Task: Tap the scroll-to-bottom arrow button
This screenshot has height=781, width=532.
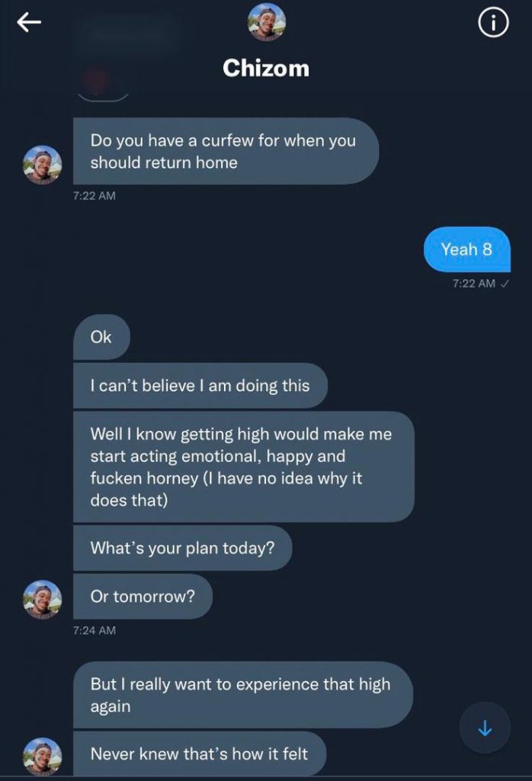Action: 485,728
